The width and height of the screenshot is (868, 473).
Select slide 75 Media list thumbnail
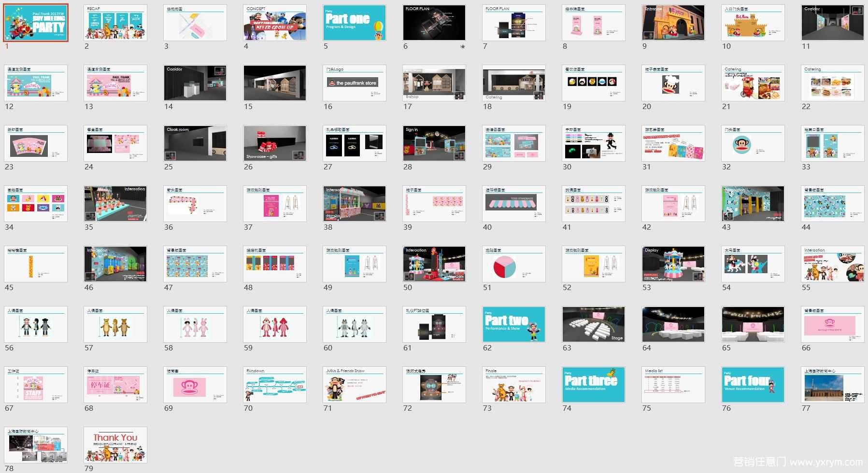[673, 385]
